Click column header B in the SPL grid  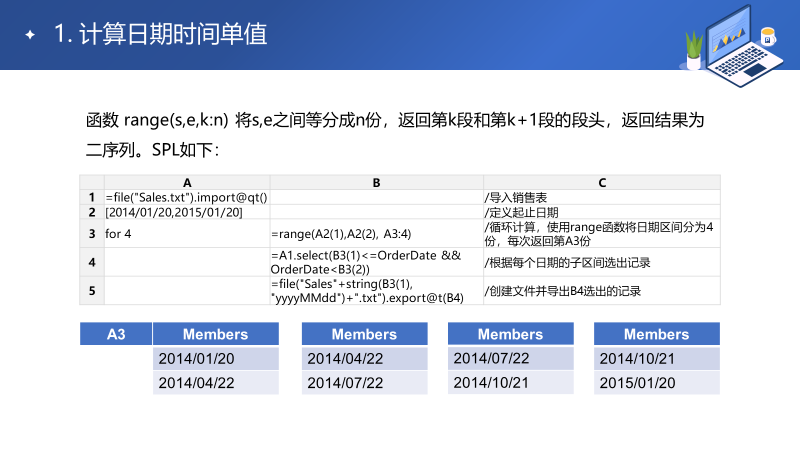(377, 183)
